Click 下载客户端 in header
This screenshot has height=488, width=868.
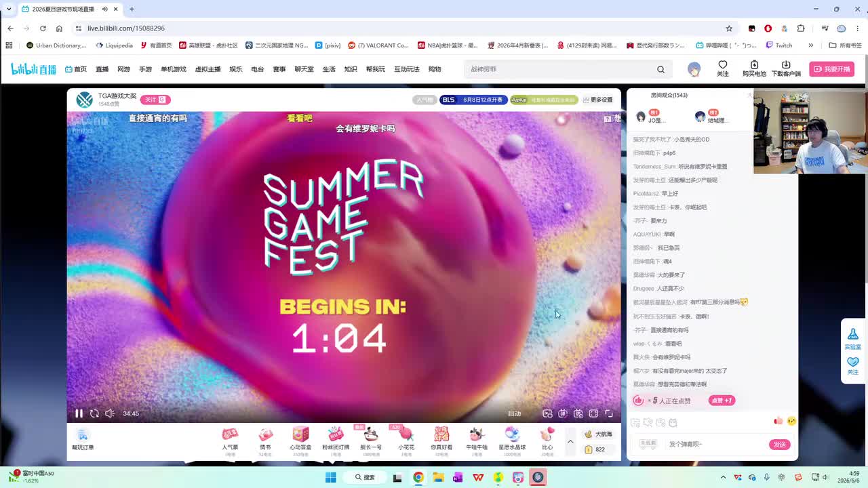coord(786,68)
